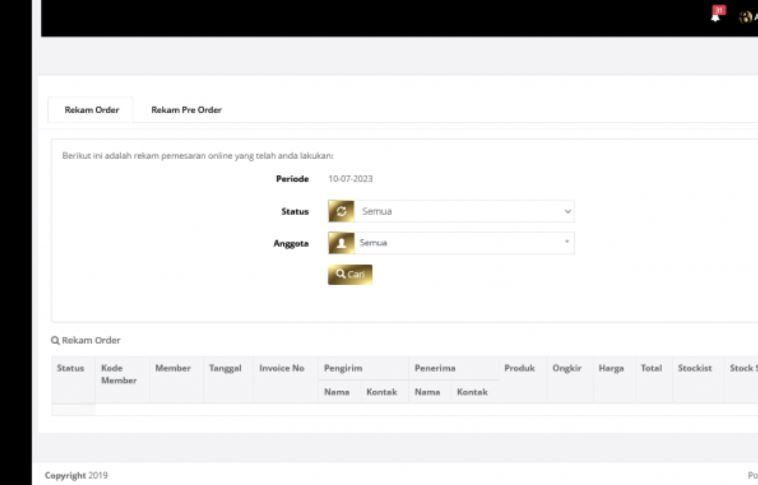Click the Total column header
Screen dimensions: 758x485
(x=651, y=368)
